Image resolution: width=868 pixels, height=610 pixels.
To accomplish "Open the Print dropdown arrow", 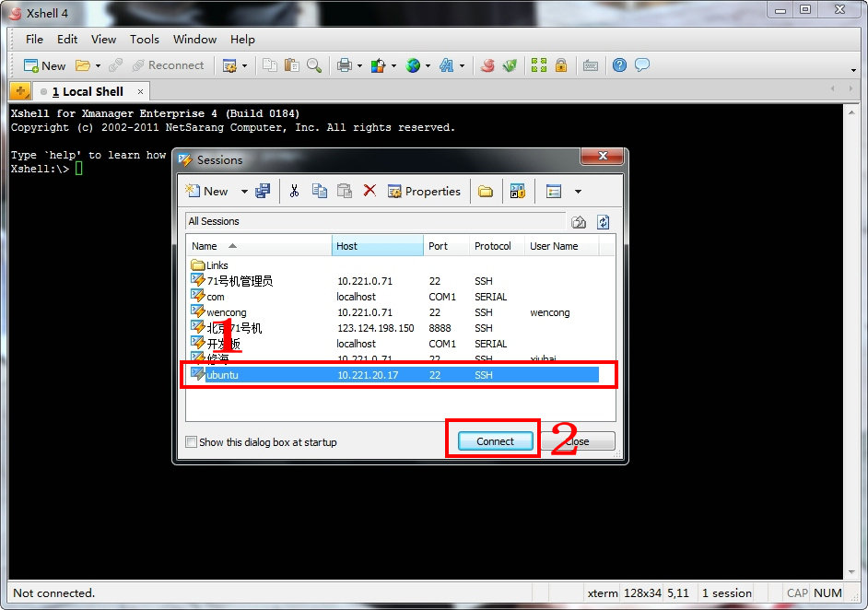I will pyautogui.click(x=359, y=66).
